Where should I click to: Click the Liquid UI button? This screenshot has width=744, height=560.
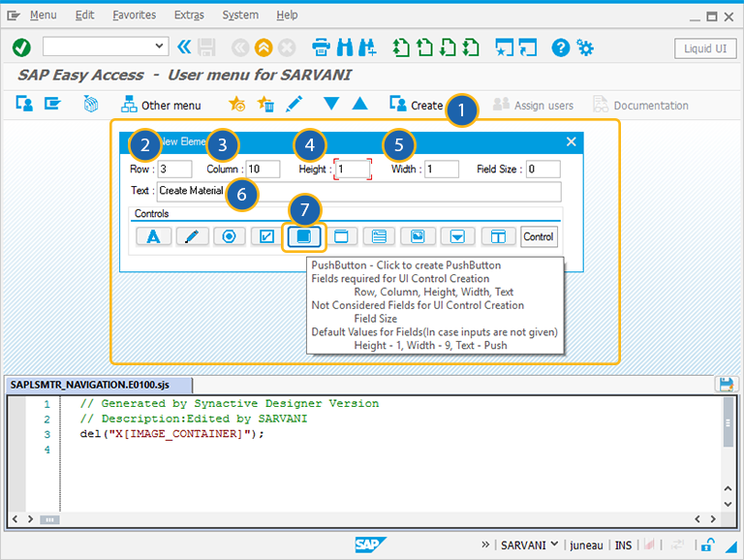(x=705, y=48)
